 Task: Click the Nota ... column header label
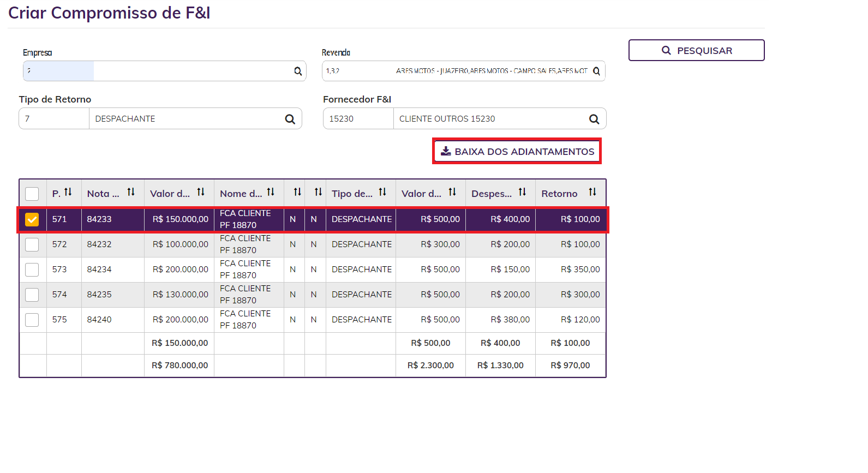[x=103, y=194]
